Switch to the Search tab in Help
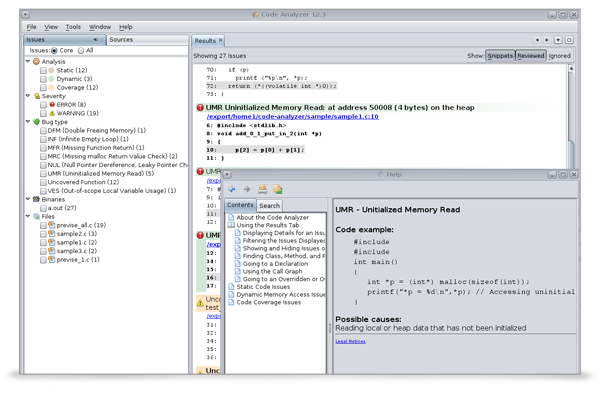This screenshot has width=600, height=400. [x=270, y=205]
